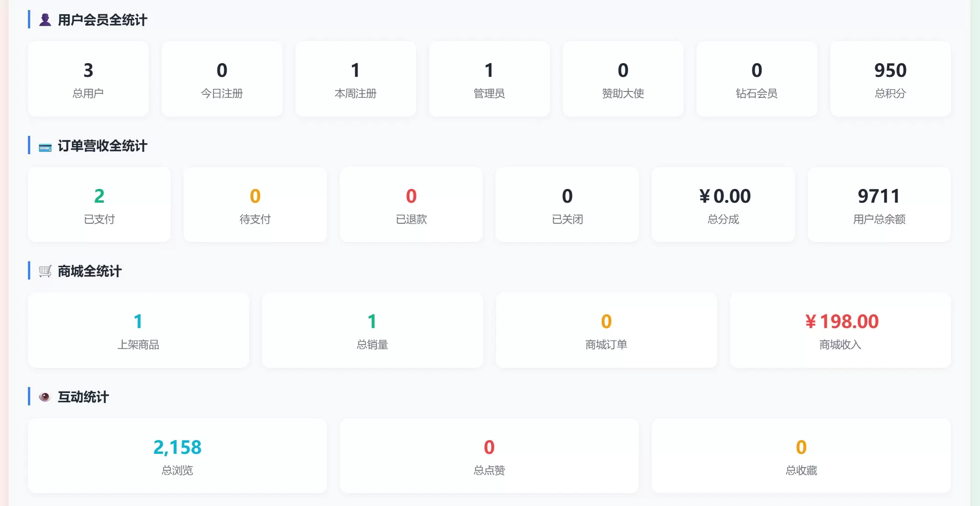Open the 总积分 card showing 950

(891, 79)
